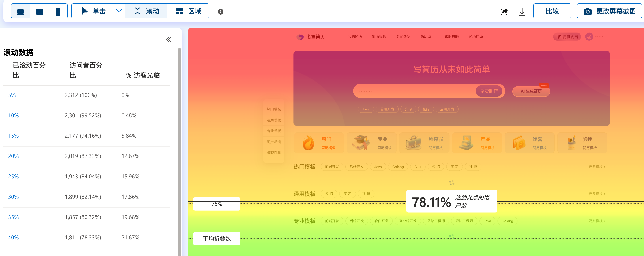Select the mobile phone view icon
Screen dimensions: 644x256
(58, 11)
